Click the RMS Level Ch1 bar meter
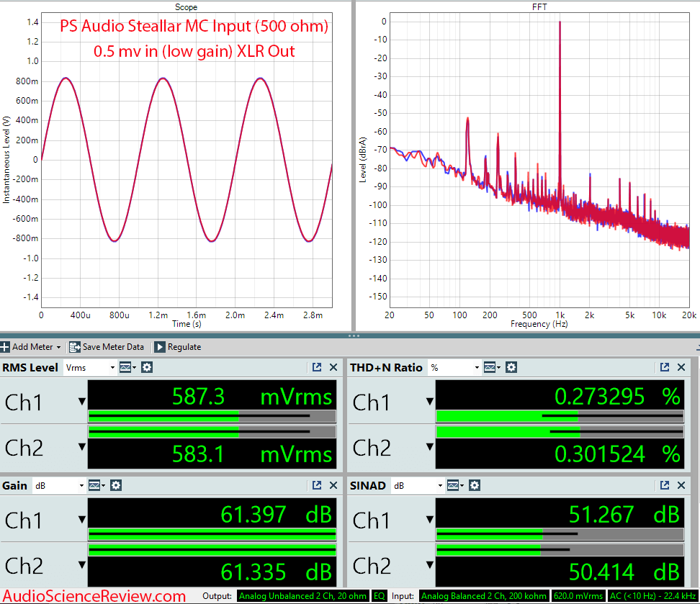700x604 pixels. tap(212, 417)
